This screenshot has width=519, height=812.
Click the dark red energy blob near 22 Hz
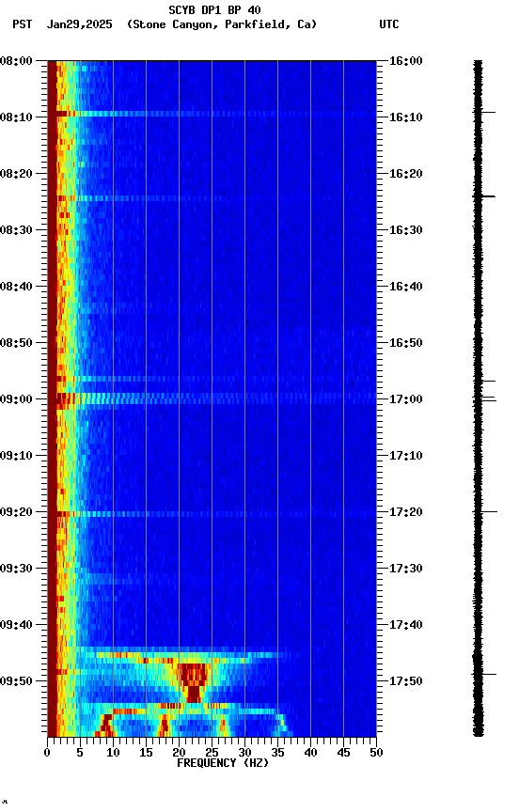tap(193, 682)
